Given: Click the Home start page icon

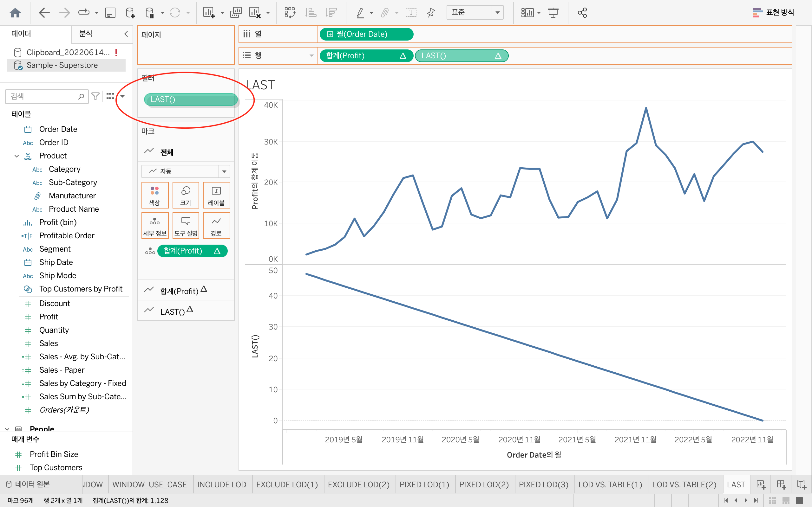Looking at the screenshot, I should 16,13.
